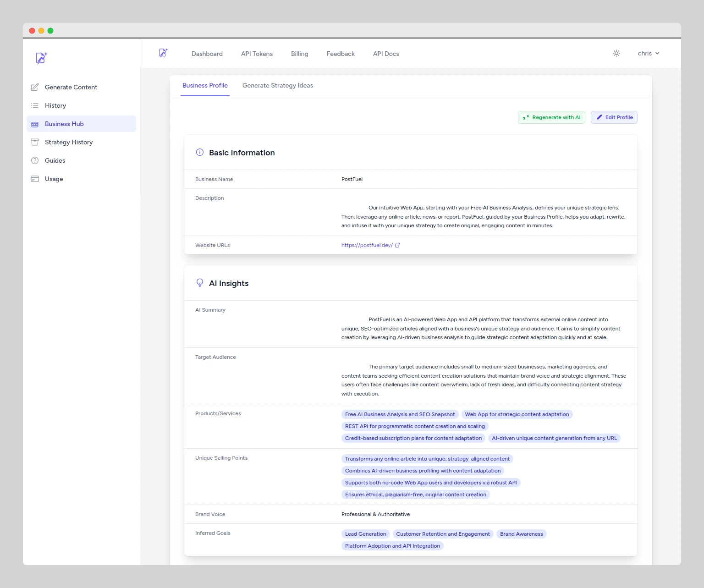Open API Docs from the navbar

click(x=386, y=54)
